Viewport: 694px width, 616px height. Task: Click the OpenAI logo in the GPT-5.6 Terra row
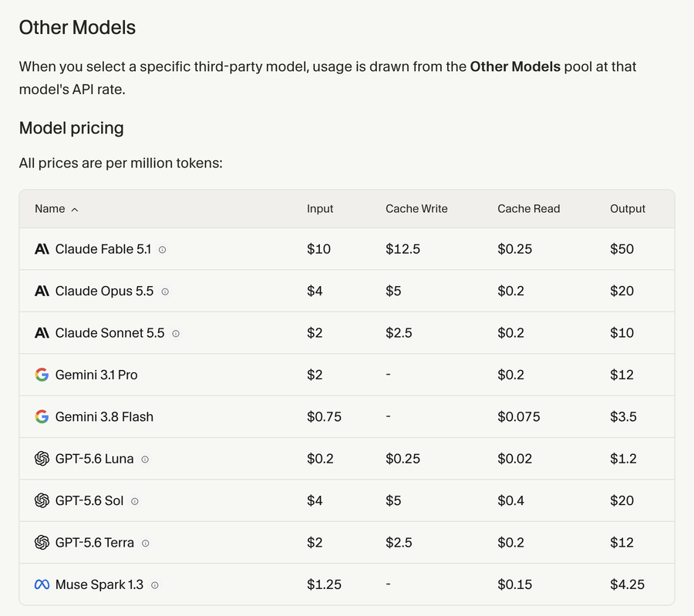point(42,543)
